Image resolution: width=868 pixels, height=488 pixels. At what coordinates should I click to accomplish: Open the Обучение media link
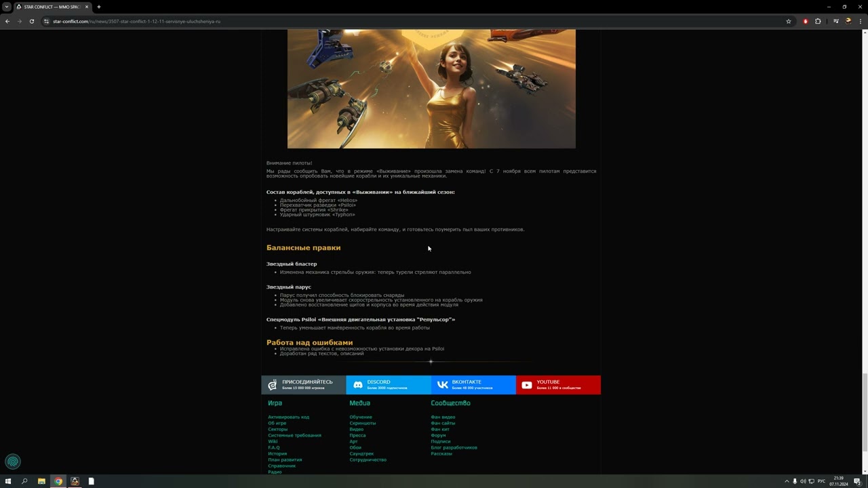point(361,417)
